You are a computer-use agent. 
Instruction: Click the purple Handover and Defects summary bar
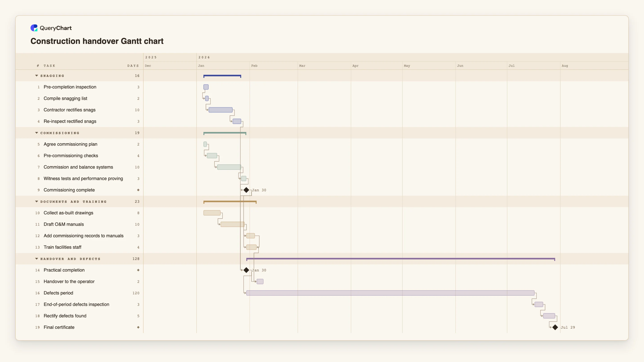click(x=400, y=259)
